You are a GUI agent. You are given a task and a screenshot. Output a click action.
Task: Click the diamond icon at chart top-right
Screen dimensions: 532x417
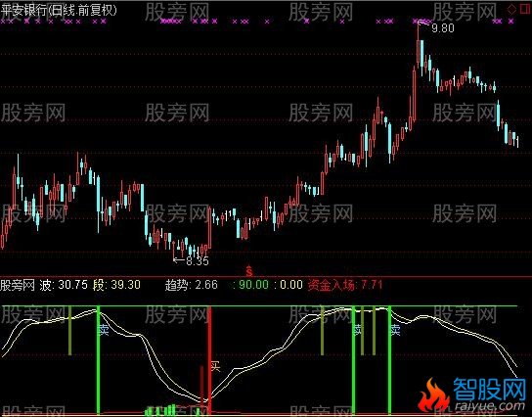(x=511, y=10)
